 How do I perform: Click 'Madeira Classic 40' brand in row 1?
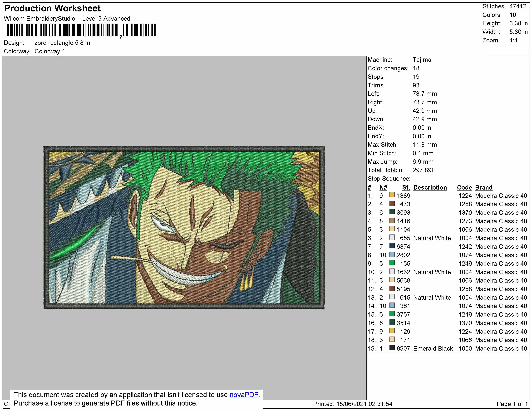point(501,196)
